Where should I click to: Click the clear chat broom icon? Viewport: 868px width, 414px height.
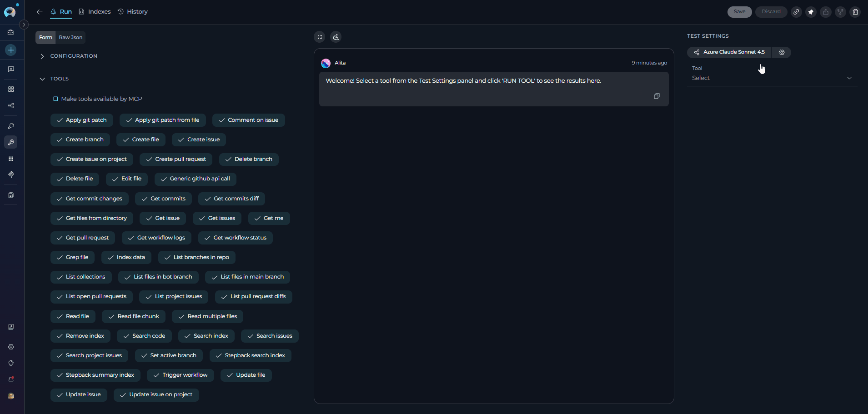pos(336,37)
